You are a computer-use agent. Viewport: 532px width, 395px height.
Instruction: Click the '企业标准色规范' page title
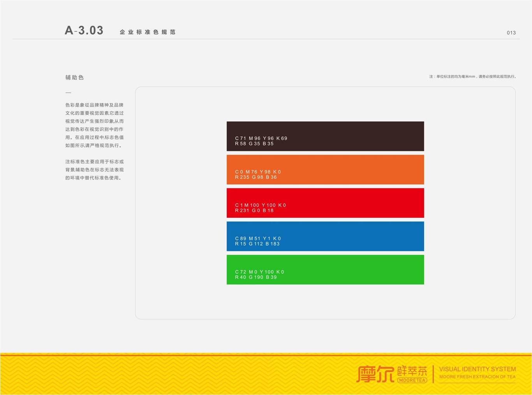pos(148,32)
